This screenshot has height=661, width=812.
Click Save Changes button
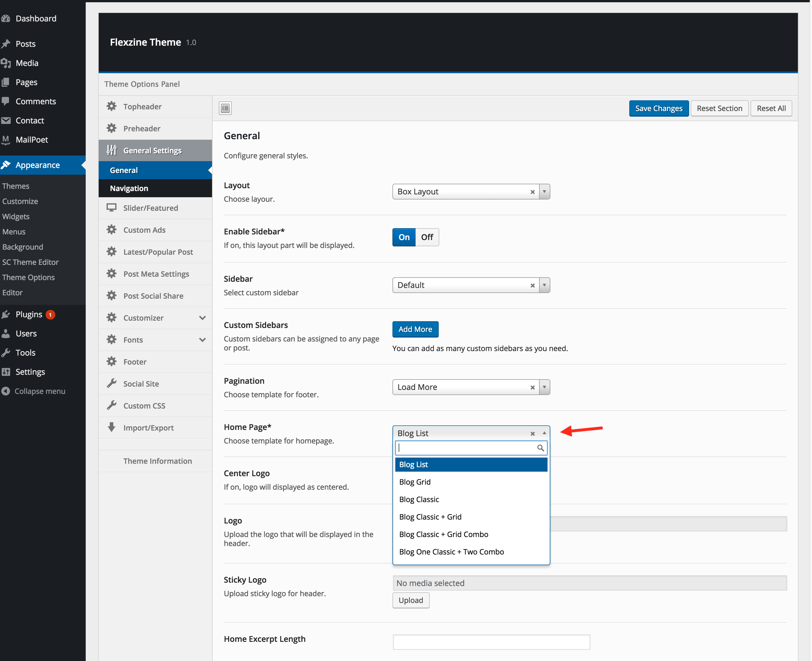[659, 108]
